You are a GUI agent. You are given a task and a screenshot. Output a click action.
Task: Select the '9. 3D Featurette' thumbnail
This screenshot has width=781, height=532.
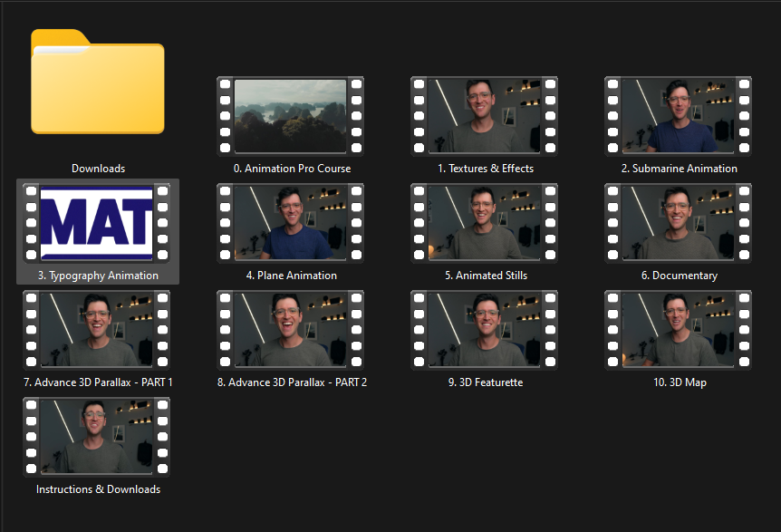pos(483,330)
